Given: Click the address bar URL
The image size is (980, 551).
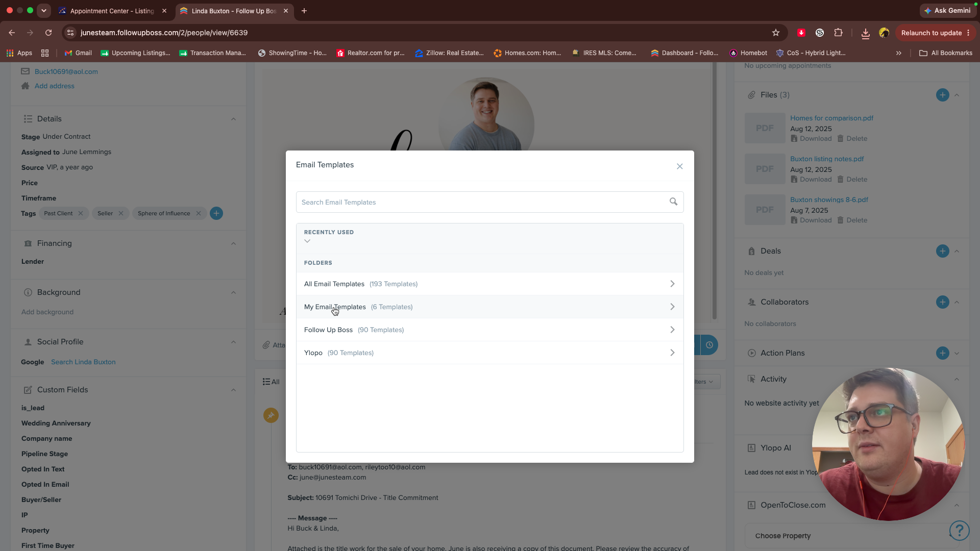Looking at the screenshot, I should pos(164,33).
